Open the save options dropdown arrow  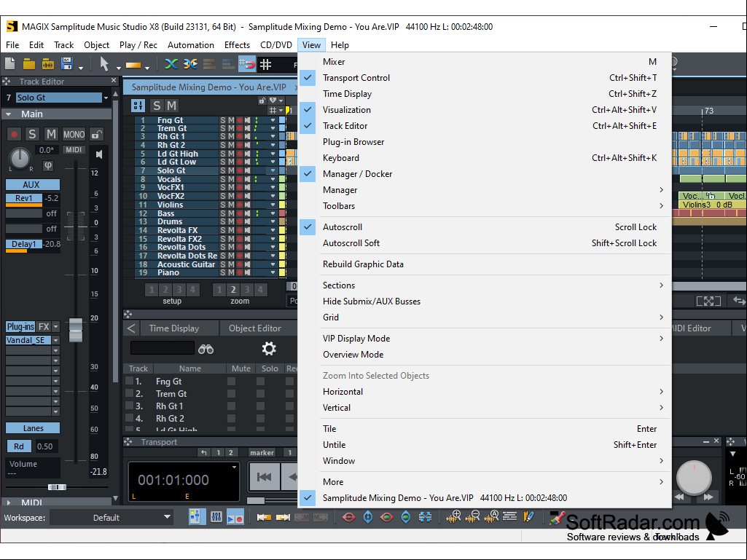(x=80, y=68)
